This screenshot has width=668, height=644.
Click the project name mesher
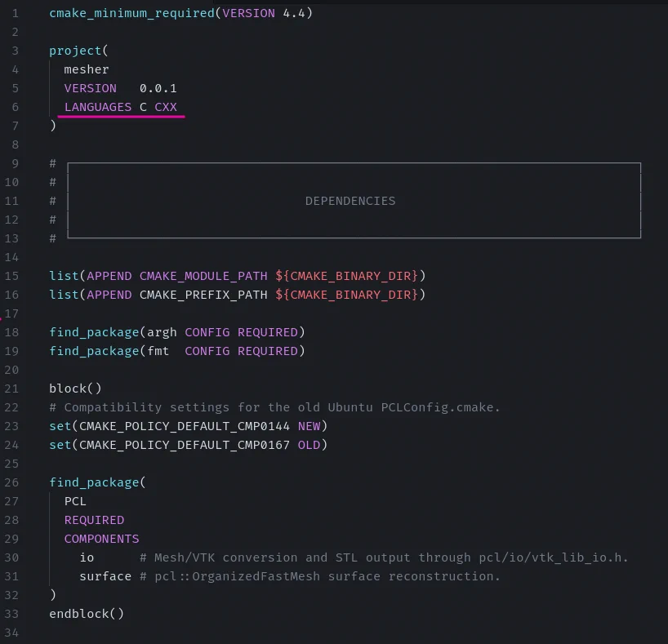coord(87,69)
